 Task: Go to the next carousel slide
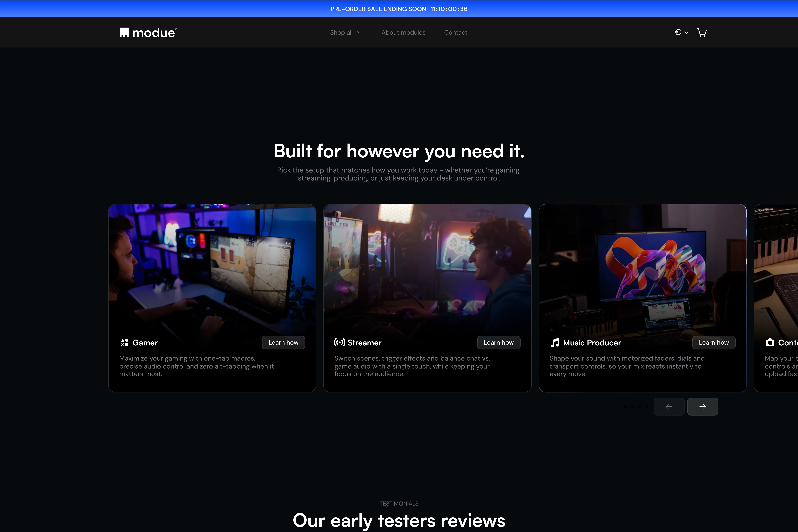(703, 407)
